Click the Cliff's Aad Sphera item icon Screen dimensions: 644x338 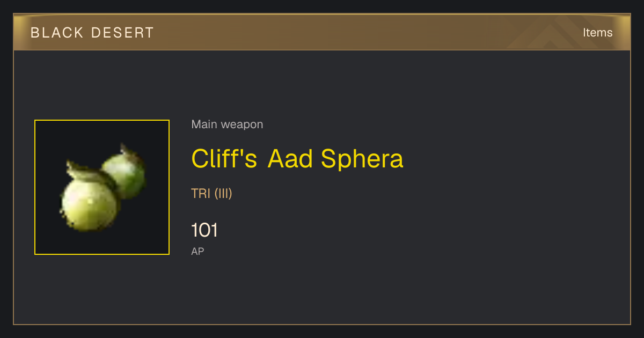coord(102,187)
